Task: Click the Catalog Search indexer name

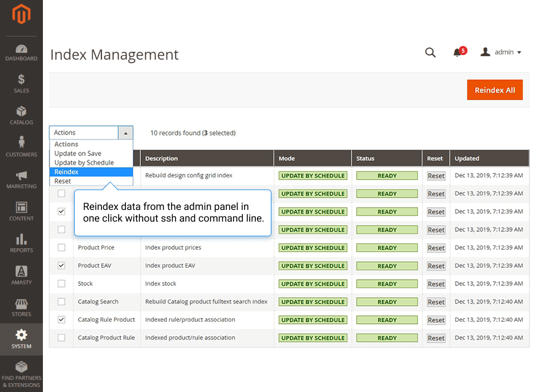Action: point(98,302)
